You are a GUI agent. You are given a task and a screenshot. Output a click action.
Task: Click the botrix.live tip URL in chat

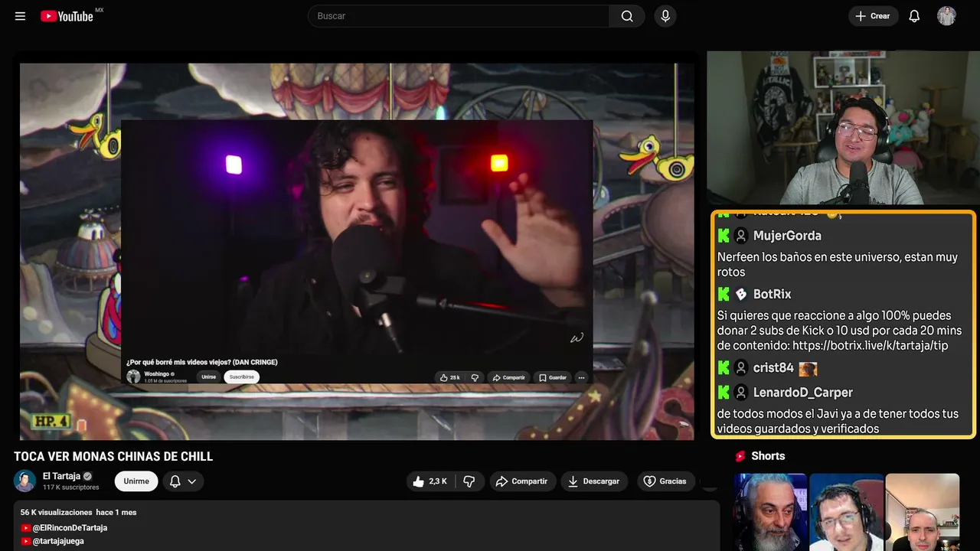871,346
